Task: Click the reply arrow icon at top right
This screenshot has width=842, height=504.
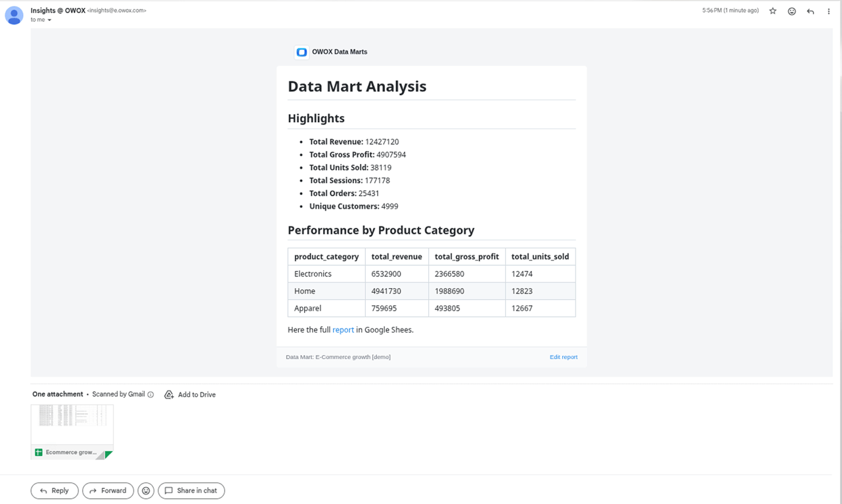Action: (810, 10)
